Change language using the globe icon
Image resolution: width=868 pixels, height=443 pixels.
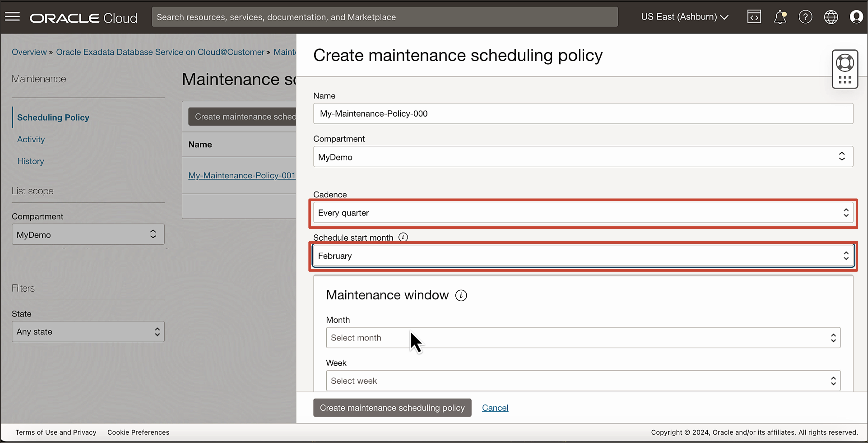tap(831, 16)
